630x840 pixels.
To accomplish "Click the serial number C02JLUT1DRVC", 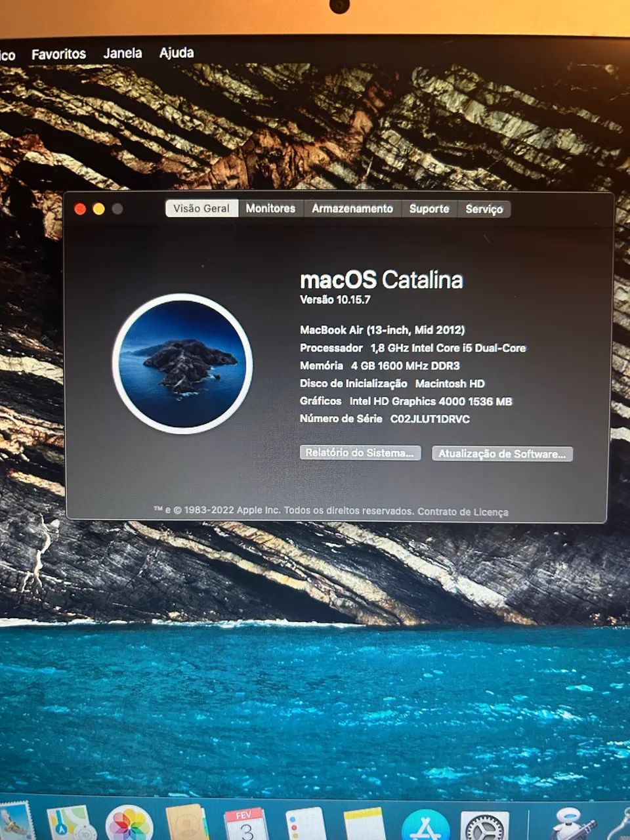I will pos(430,419).
